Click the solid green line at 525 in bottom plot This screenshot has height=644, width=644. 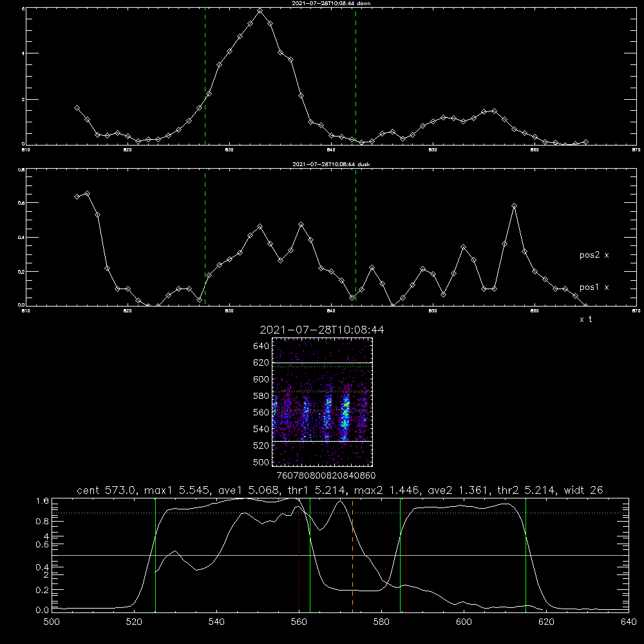point(155,555)
